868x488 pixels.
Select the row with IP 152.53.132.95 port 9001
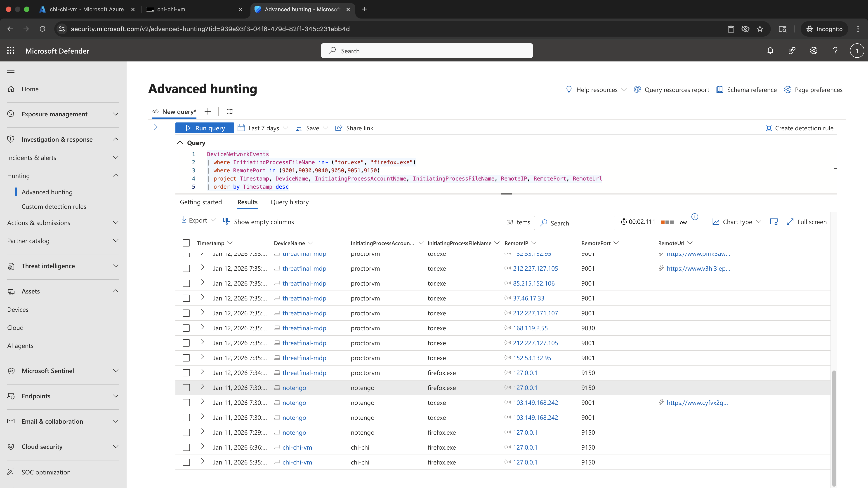186,358
